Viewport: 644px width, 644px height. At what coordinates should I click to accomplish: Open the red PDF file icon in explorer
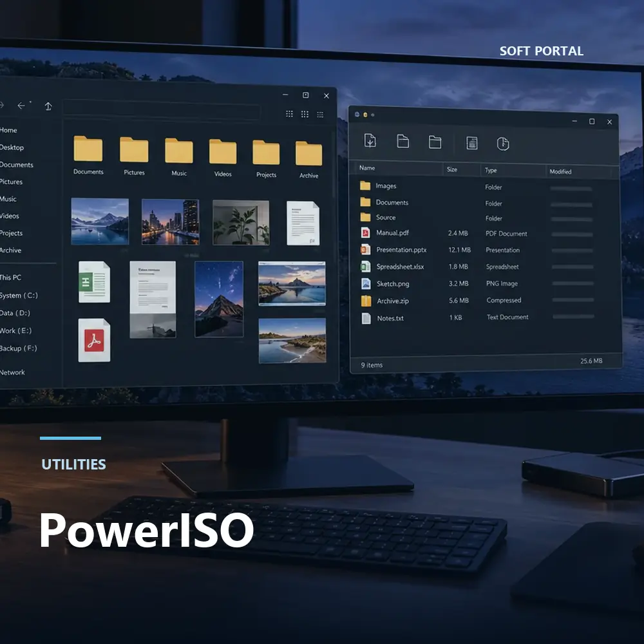94,340
